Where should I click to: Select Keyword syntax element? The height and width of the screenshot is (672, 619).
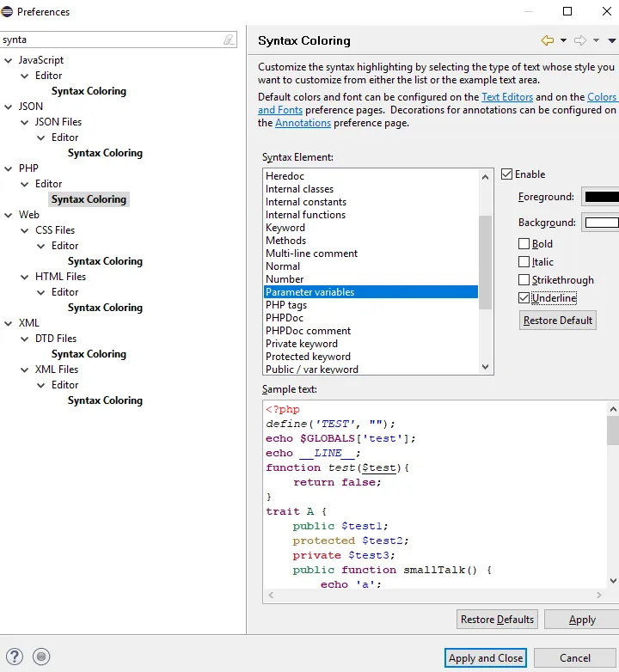pyautogui.click(x=371, y=228)
